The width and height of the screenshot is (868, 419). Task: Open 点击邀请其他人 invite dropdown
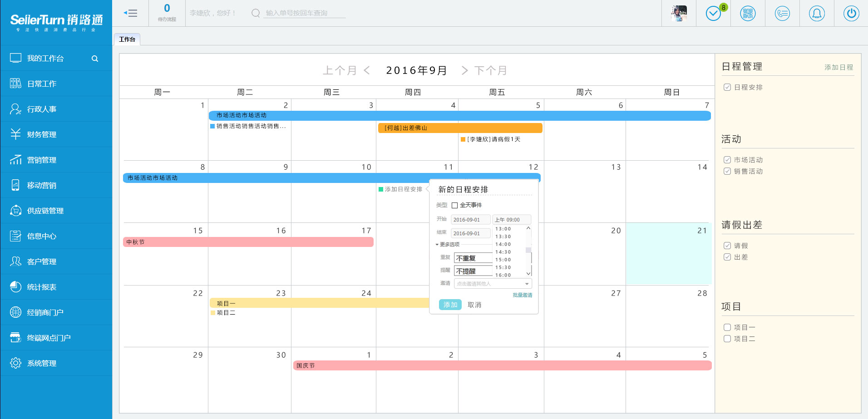(493, 284)
